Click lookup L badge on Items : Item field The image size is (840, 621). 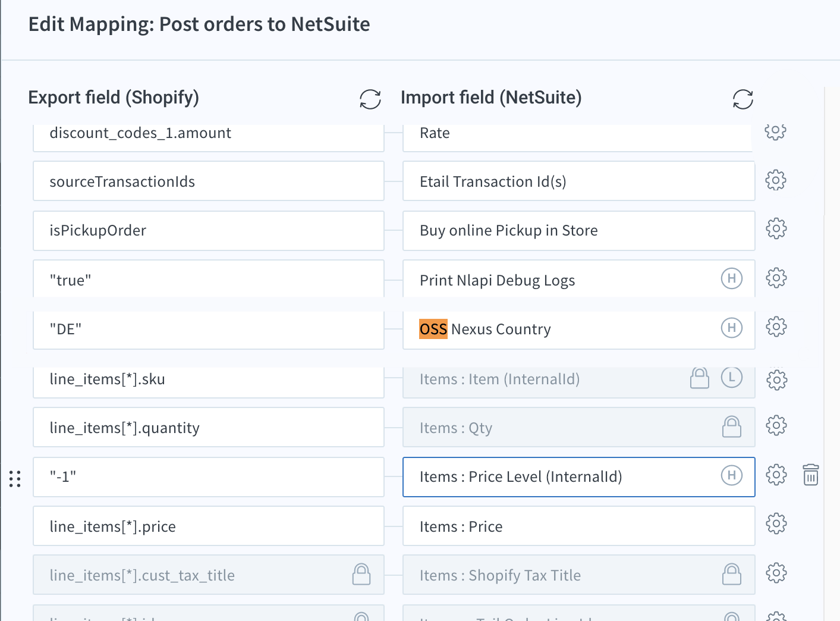point(732,377)
